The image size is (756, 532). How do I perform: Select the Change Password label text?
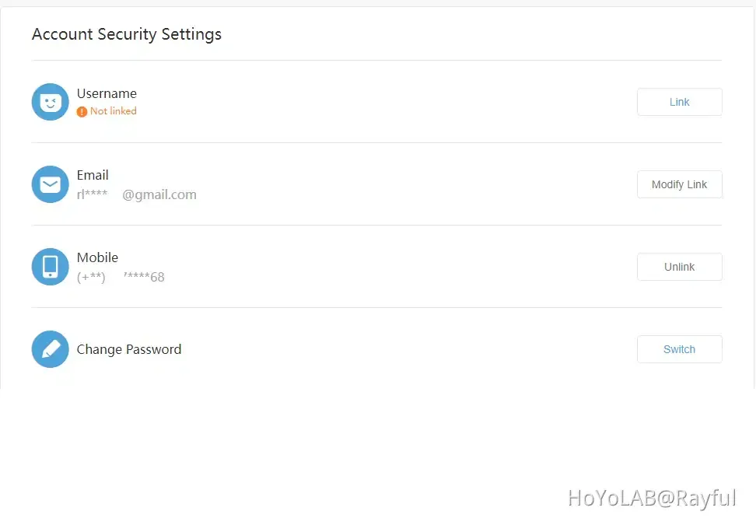pos(129,349)
